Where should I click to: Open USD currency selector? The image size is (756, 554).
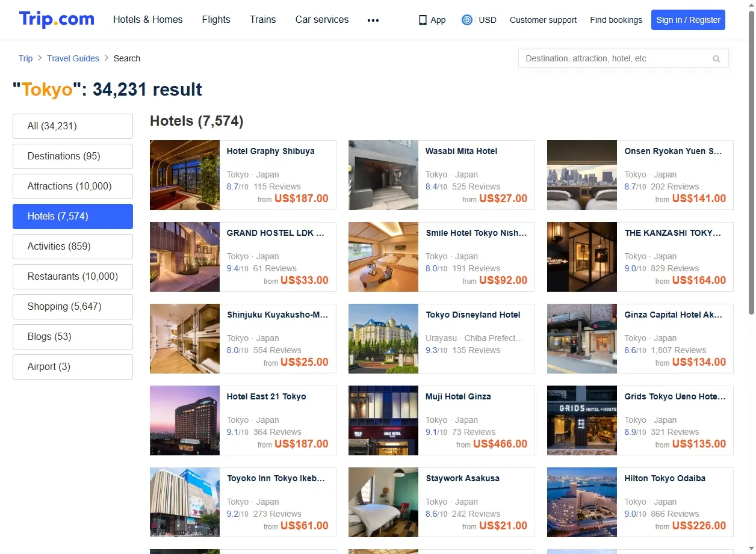tap(488, 20)
